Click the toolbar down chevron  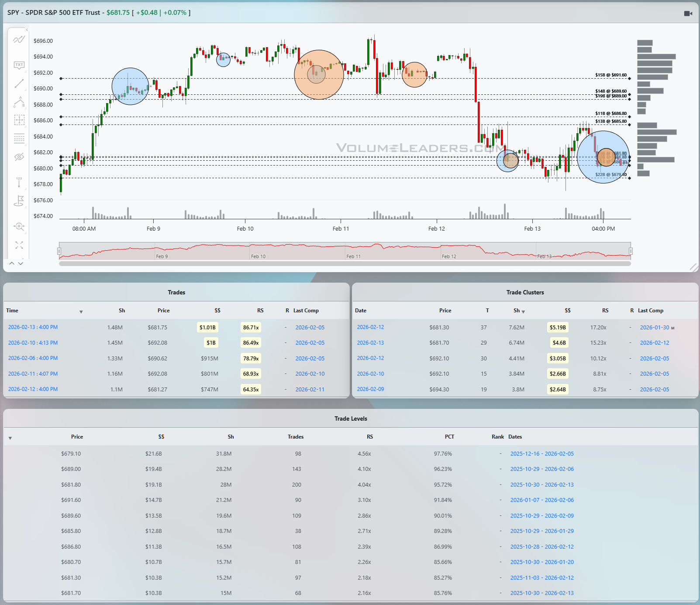click(21, 263)
